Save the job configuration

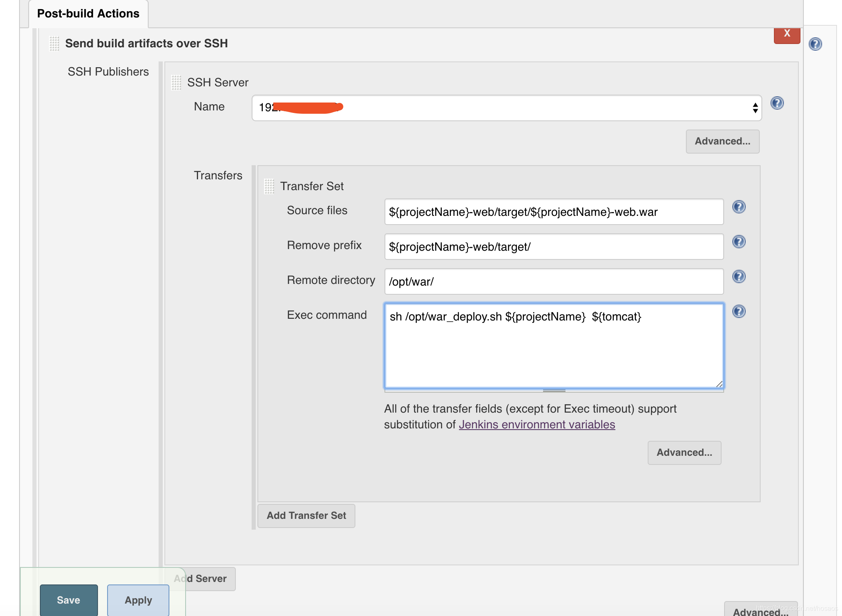(x=69, y=600)
